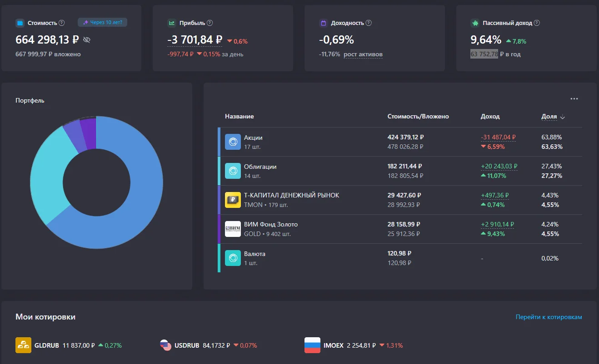Click the Валюта category icon
The image size is (599, 364).
[x=233, y=258]
